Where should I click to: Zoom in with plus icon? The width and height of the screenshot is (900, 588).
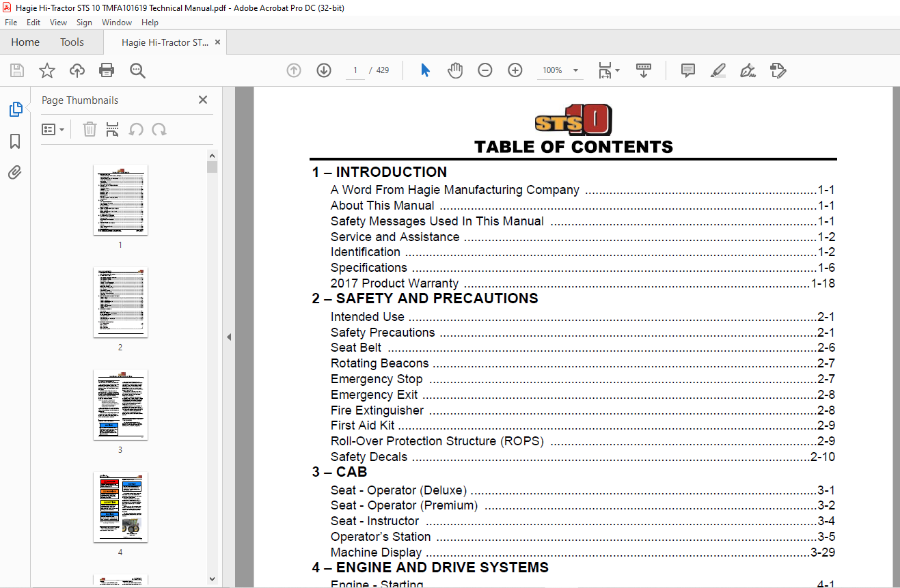[x=515, y=70]
